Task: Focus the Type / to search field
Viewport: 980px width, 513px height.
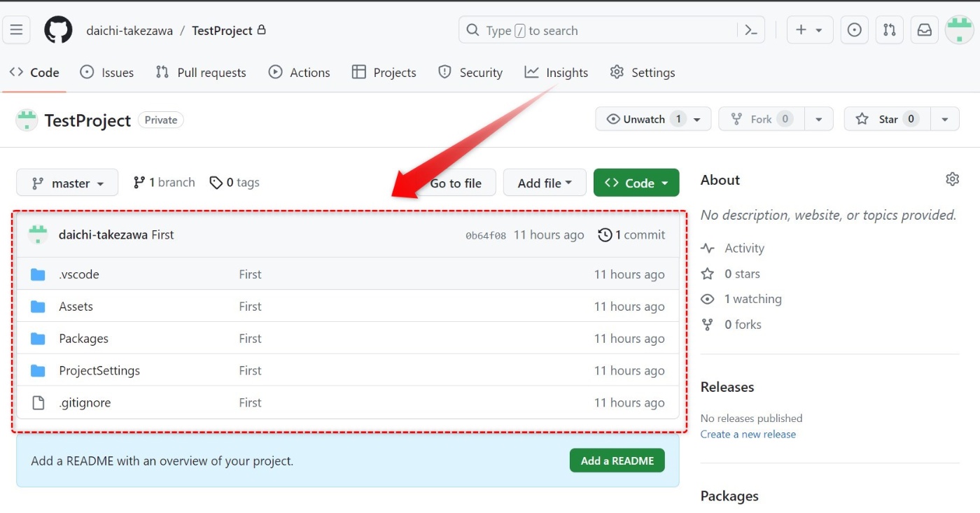Action: [611, 30]
